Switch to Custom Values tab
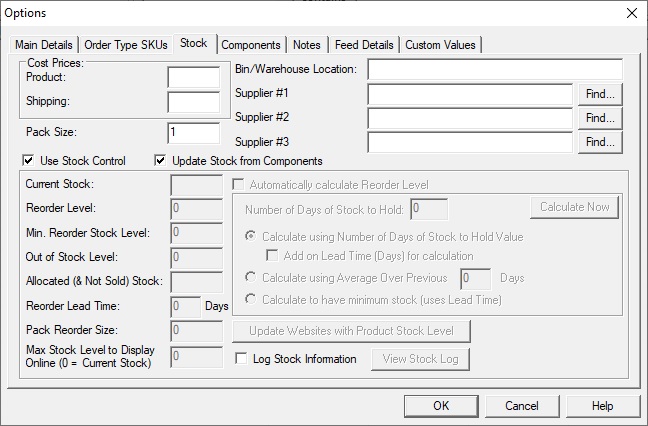This screenshot has width=648, height=426. (440, 45)
